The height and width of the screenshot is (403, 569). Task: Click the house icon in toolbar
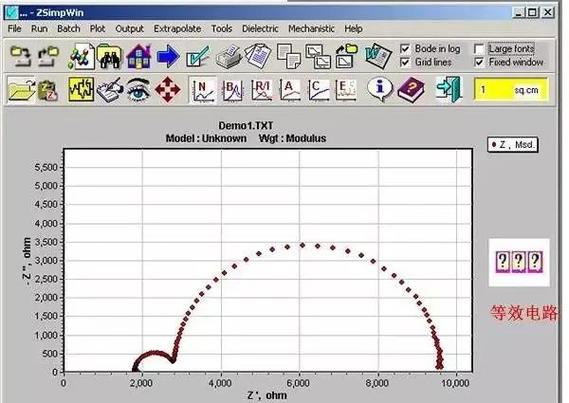[139, 57]
